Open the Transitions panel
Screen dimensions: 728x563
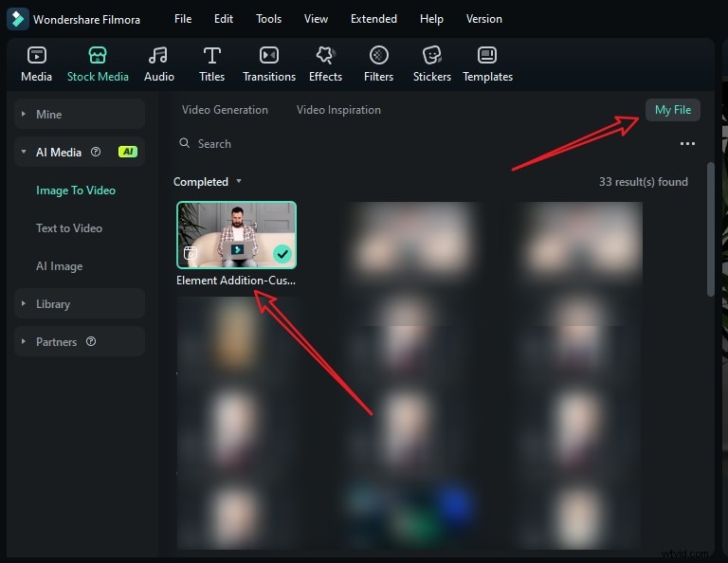269,64
